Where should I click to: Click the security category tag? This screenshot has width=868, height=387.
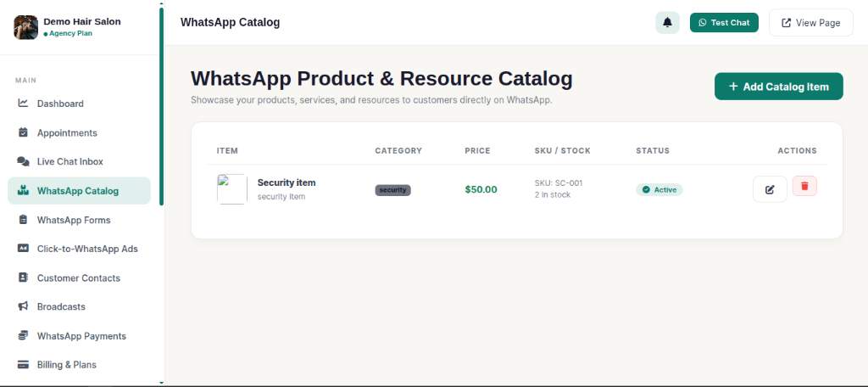tap(393, 190)
